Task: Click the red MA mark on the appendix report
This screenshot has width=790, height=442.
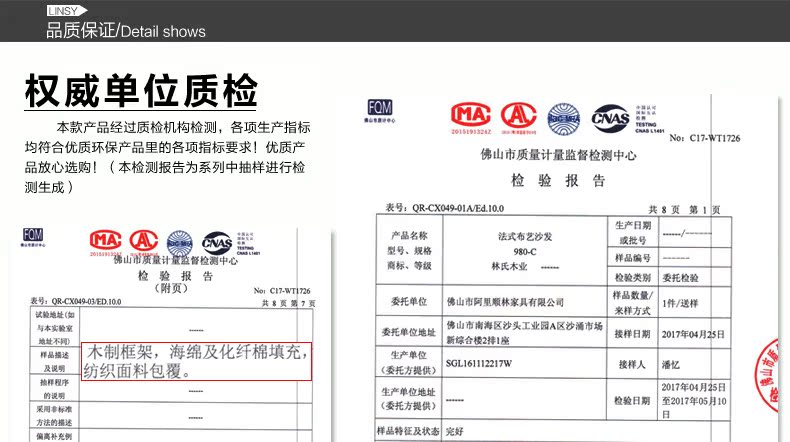Action: pos(106,242)
